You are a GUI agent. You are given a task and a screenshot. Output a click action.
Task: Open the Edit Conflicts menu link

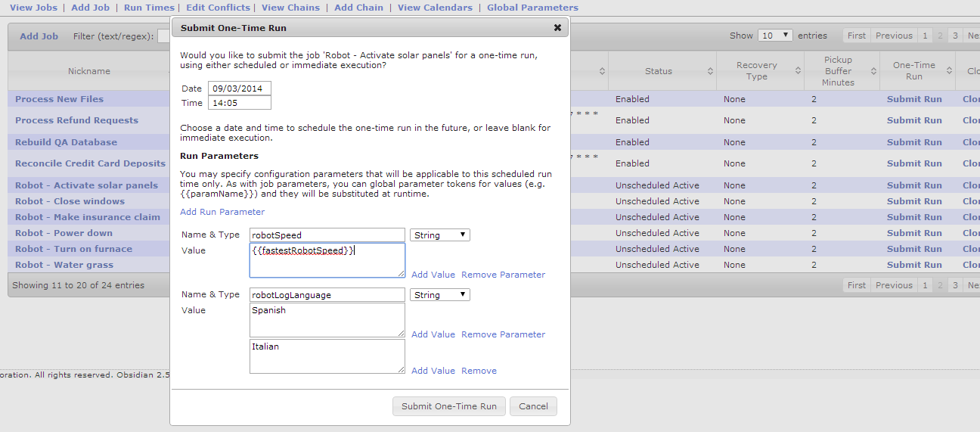pos(218,8)
